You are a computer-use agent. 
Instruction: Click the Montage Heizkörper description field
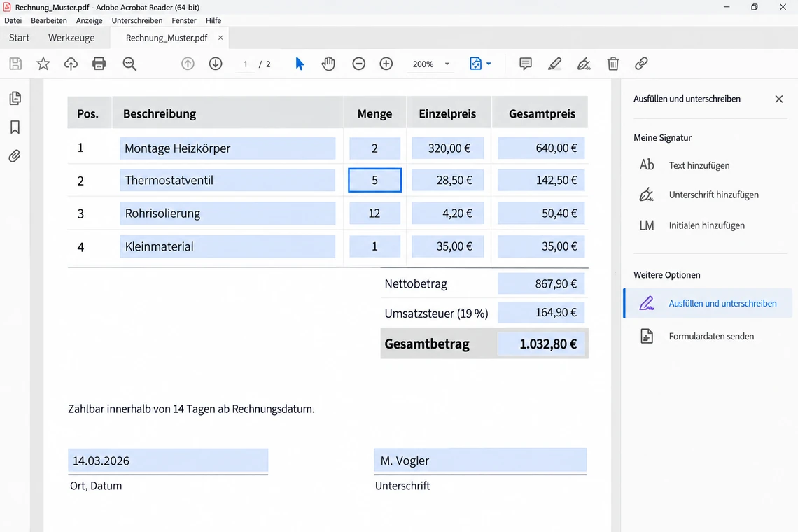point(227,148)
